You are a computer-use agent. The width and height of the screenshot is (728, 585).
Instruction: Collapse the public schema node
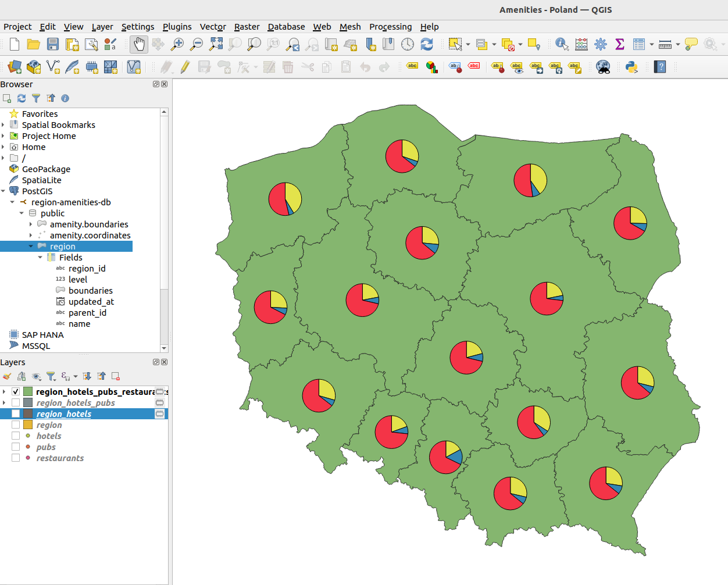(x=22, y=213)
